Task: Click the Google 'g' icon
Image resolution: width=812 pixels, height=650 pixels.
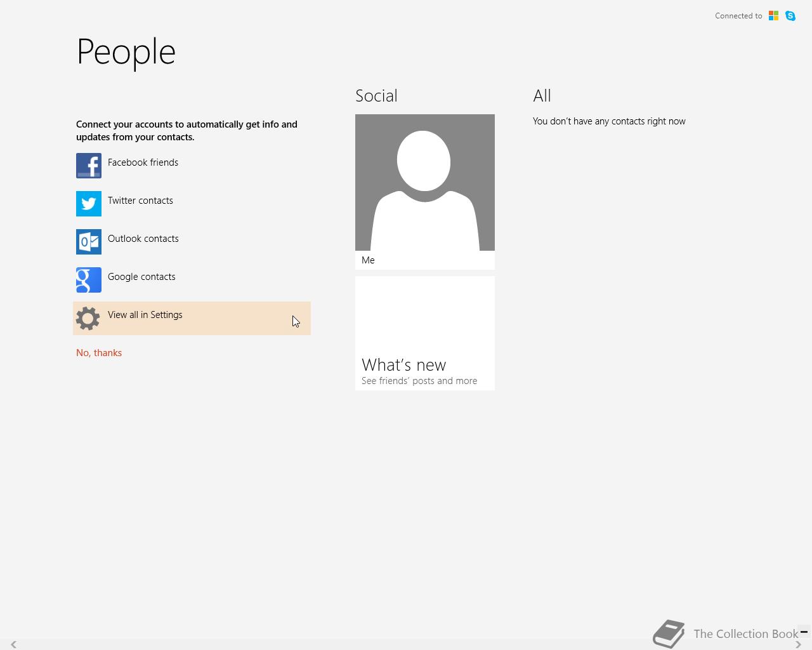Action: click(x=89, y=280)
